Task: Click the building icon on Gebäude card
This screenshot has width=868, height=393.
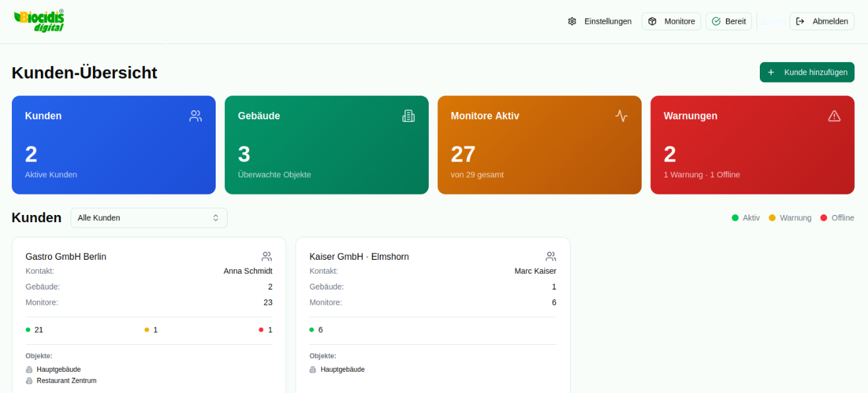Action: pos(409,116)
